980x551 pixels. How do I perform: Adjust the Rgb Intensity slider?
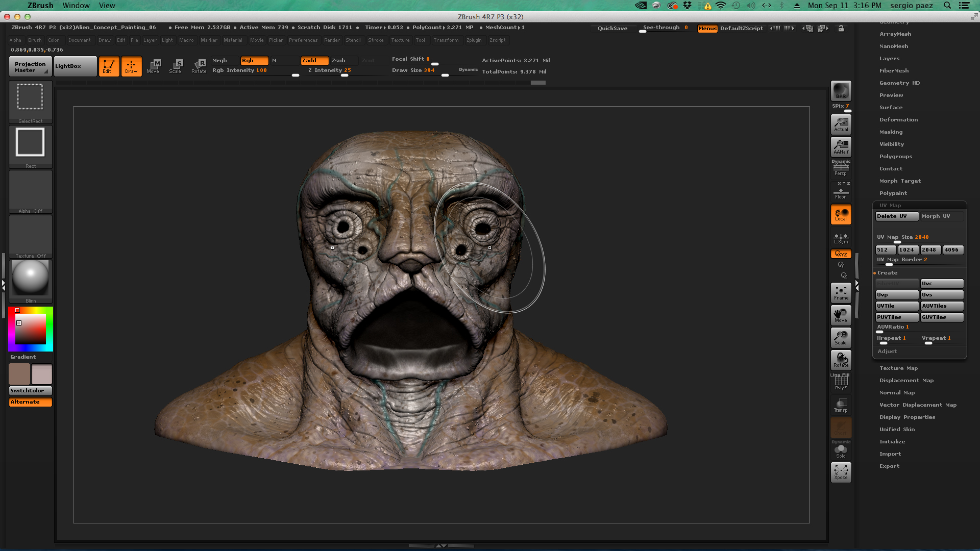coord(255,71)
